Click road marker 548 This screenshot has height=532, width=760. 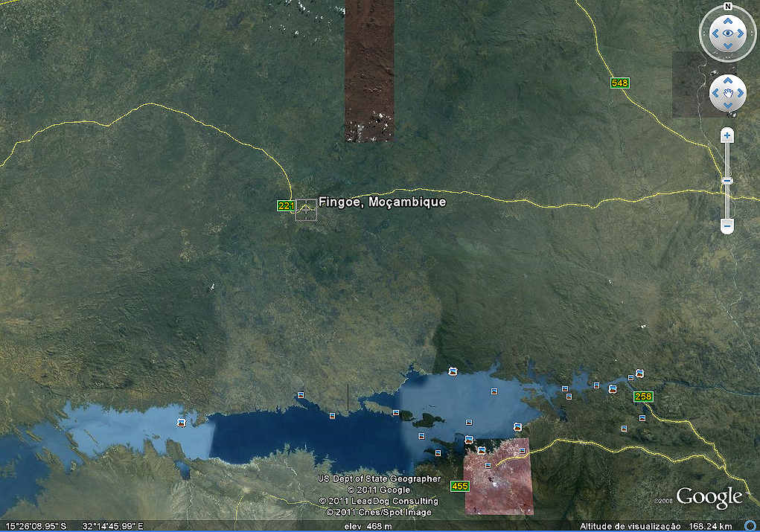(x=620, y=83)
